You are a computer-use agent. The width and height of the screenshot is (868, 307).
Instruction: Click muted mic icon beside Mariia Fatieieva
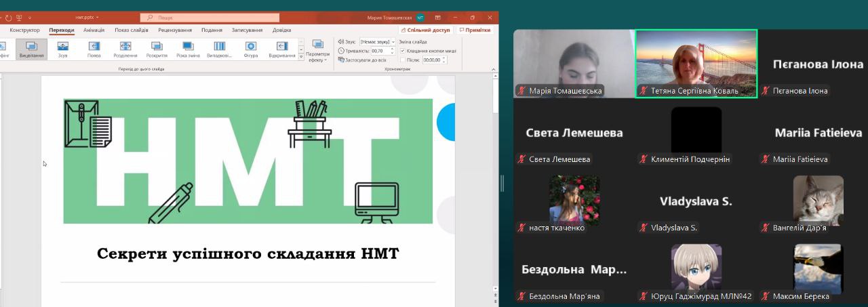point(766,159)
